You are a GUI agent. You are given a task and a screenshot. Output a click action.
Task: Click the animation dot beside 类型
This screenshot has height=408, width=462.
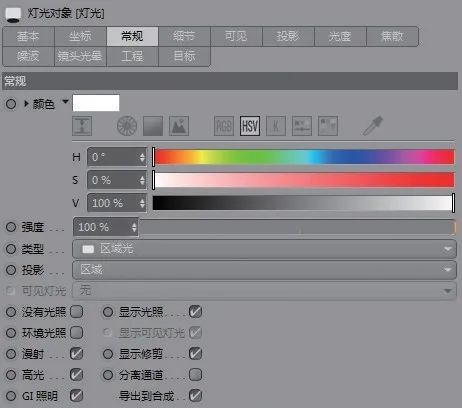click(x=11, y=249)
